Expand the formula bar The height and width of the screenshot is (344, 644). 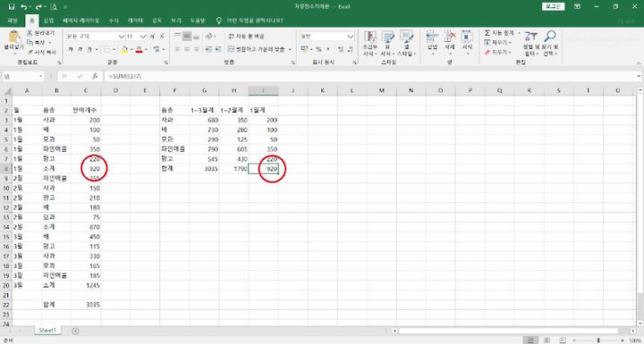[x=639, y=76]
